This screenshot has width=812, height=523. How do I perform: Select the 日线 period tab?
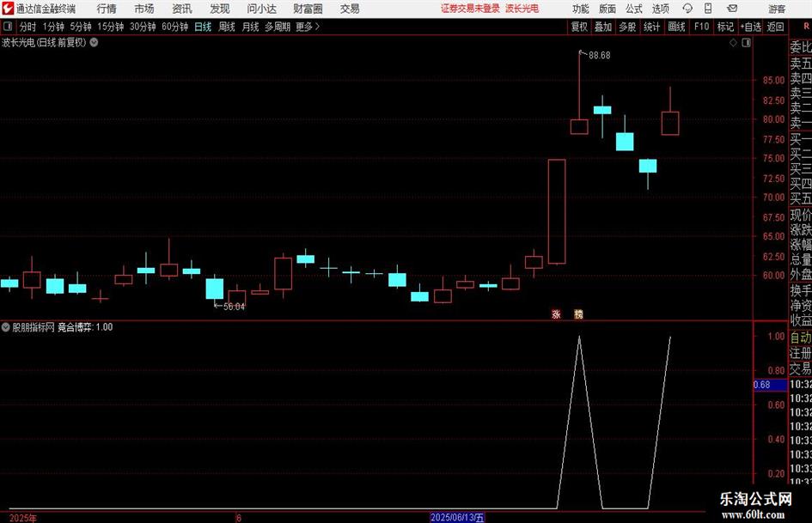(x=203, y=27)
